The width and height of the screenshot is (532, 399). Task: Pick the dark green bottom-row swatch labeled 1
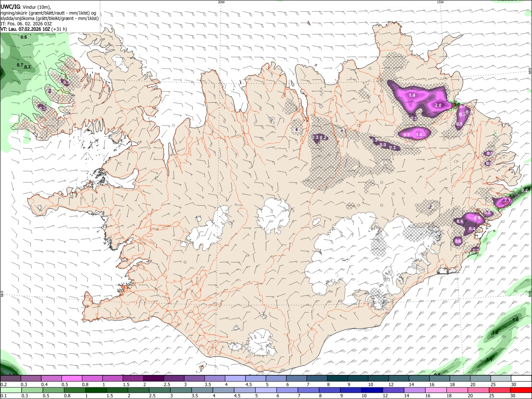[96, 390]
